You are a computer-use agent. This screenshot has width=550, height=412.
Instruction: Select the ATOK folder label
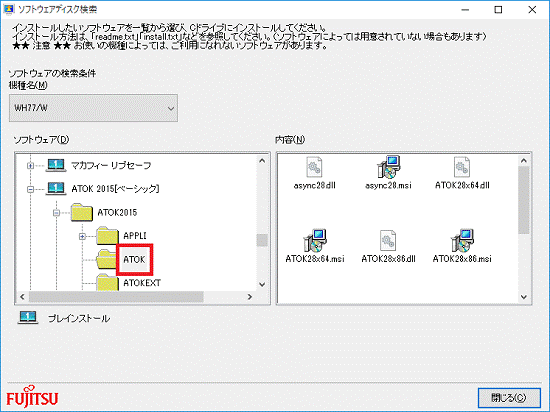coord(134,259)
